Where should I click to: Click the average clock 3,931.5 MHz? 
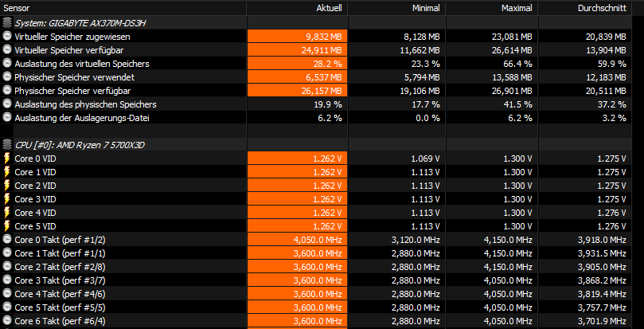click(602, 254)
